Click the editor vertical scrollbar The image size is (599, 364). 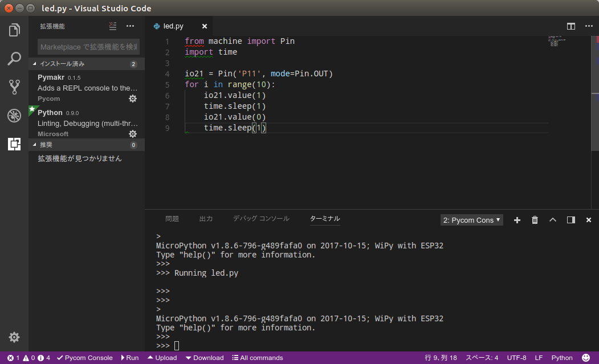pyautogui.click(x=595, y=93)
